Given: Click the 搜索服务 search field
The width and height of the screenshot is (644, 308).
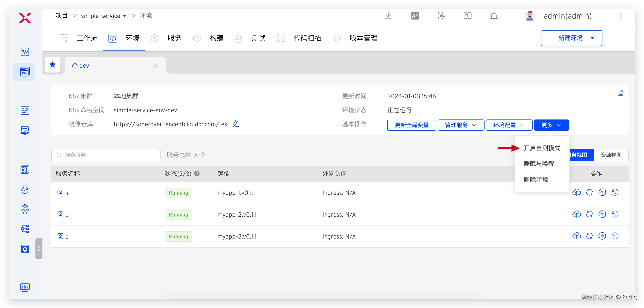Looking at the screenshot, I should tap(106, 155).
